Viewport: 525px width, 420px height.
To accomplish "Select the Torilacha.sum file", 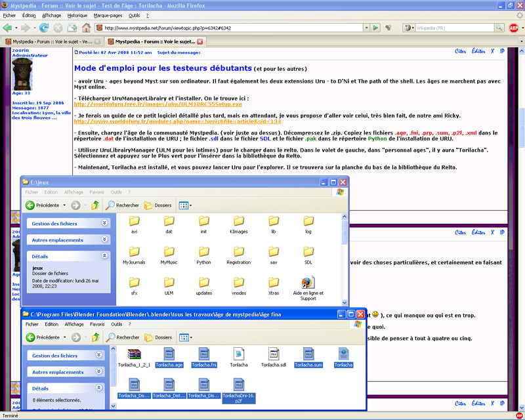I will click(308, 358).
